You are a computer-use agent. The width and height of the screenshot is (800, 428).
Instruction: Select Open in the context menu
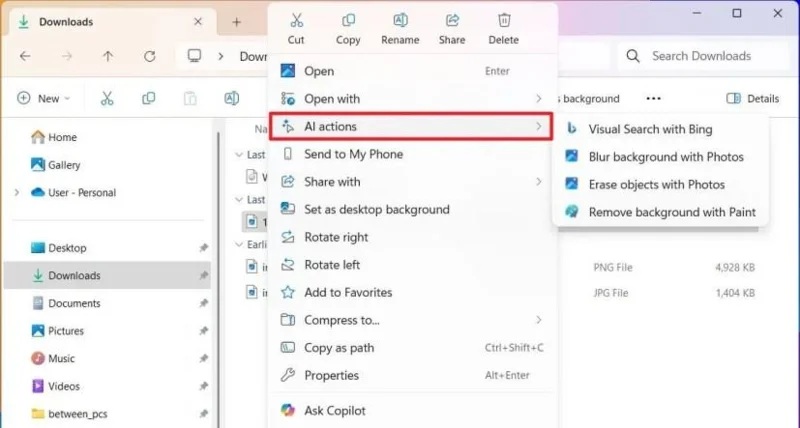click(x=412, y=71)
